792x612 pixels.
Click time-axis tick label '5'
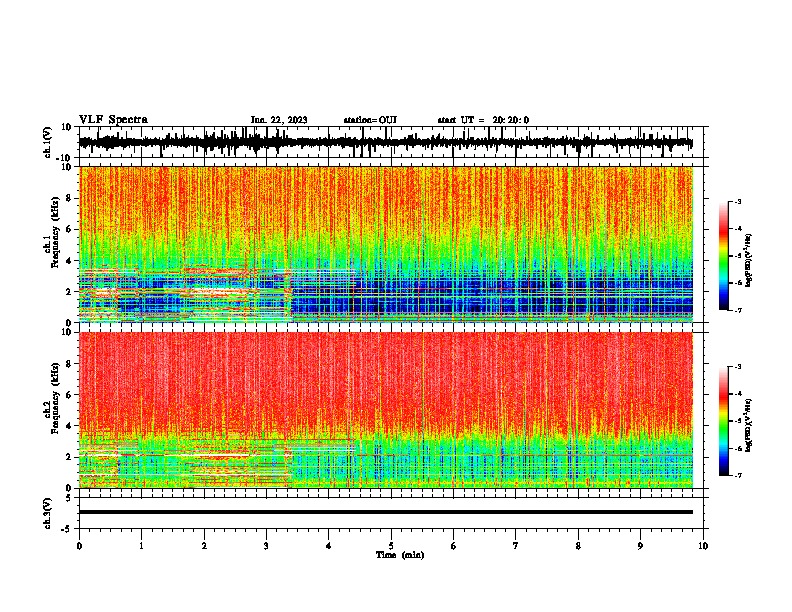coord(391,546)
